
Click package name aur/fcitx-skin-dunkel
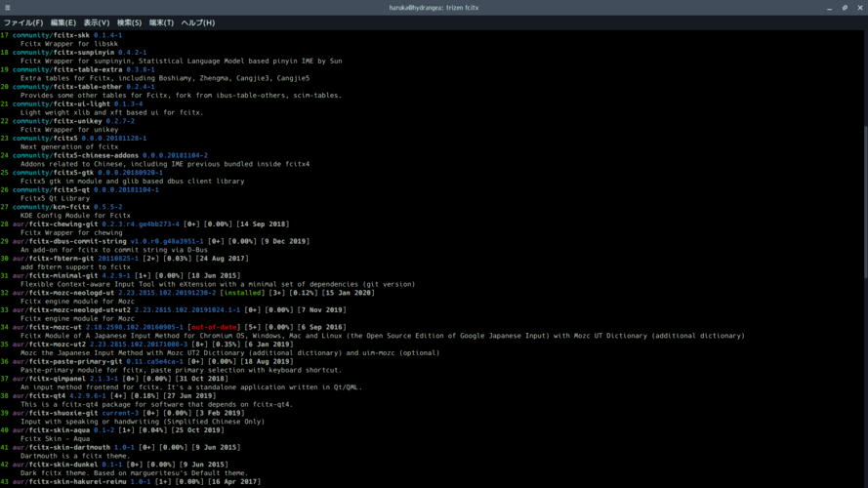[x=56, y=465]
